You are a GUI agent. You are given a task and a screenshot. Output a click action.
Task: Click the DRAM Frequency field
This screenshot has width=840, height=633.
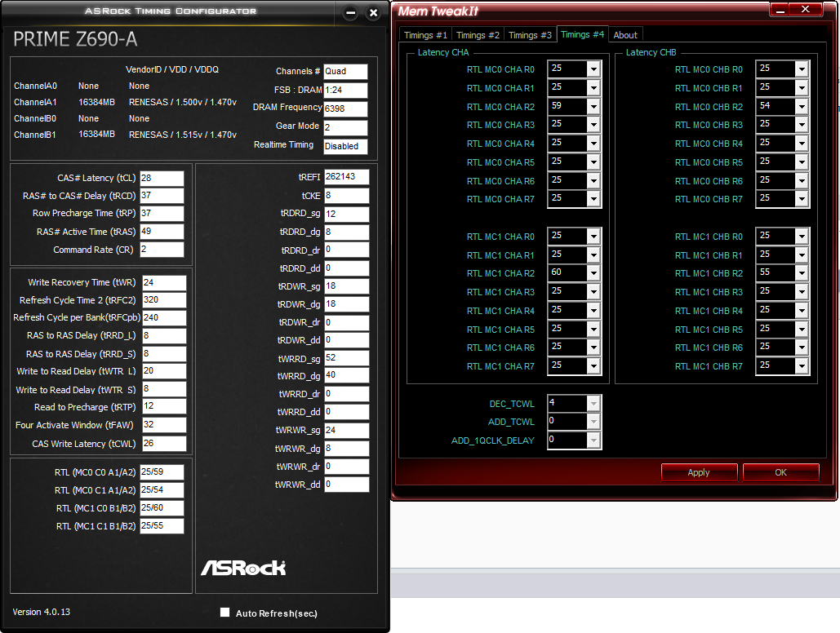(x=345, y=108)
